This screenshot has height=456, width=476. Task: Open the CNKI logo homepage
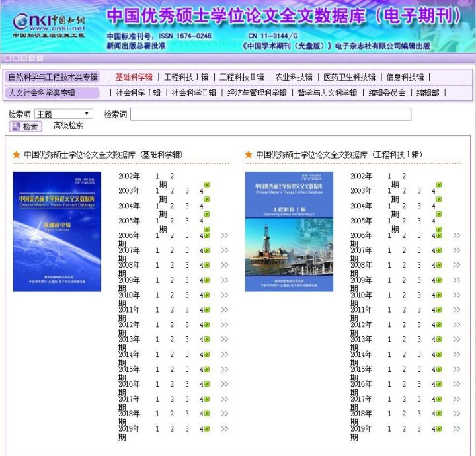click(x=48, y=26)
